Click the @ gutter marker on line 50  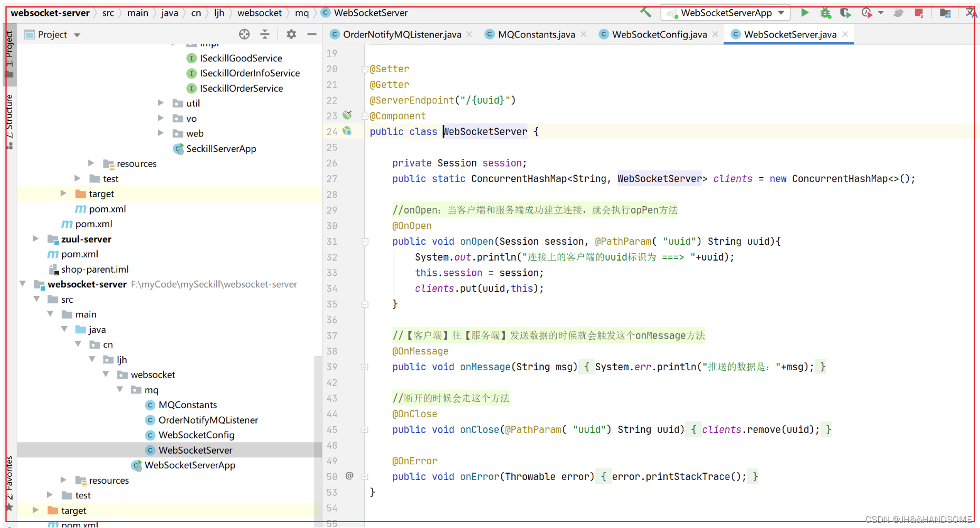[349, 476]
